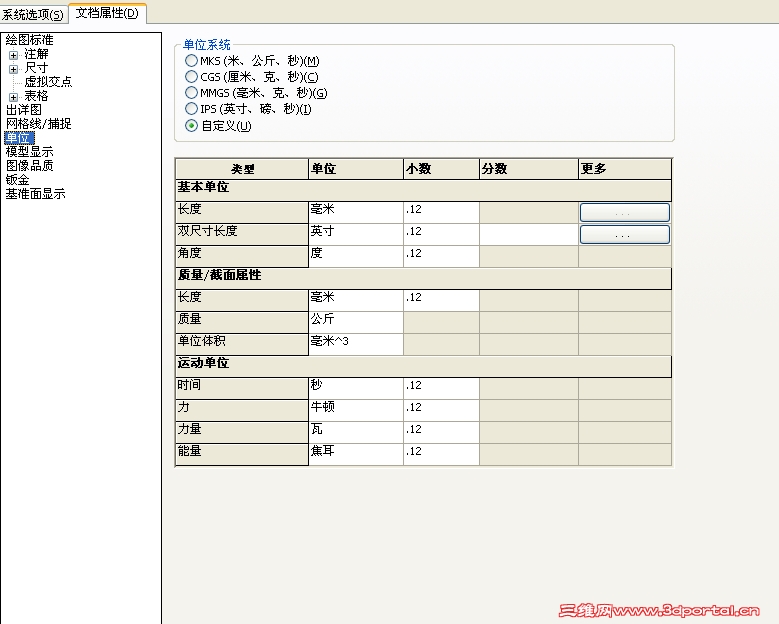The height and width of the screenshot is (624, 779).
Task: Select 虚拟交点 tree item
Action: [x=48, y=81]
